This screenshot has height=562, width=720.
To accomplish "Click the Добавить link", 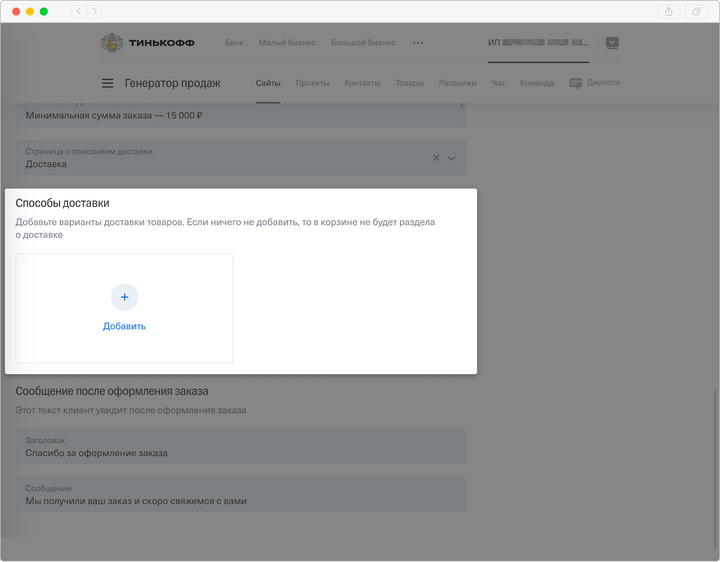I will tap(124, 326).
